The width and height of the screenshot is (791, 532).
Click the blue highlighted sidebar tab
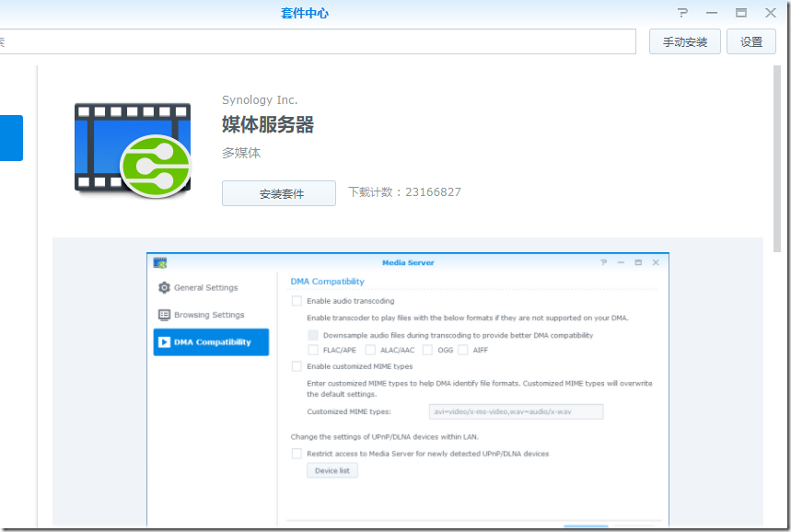pos(11,138)
